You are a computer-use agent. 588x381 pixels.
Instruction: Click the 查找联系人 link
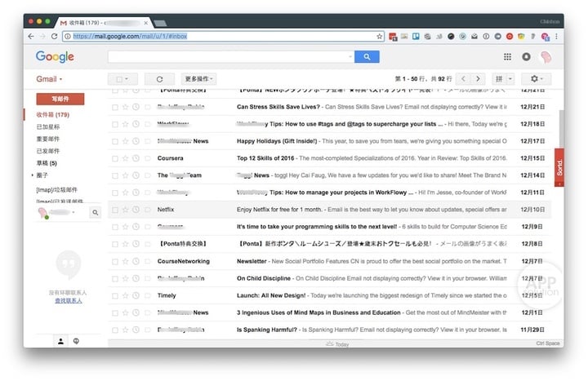(x=69, y=301)
